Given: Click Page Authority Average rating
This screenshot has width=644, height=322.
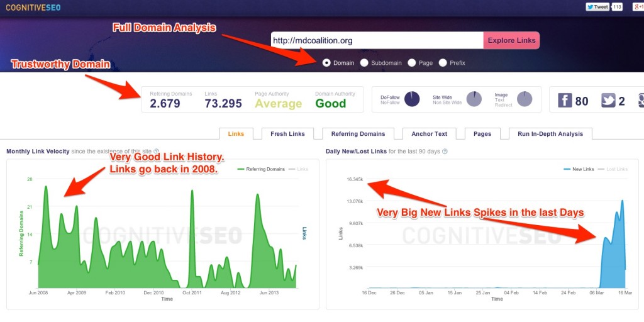Looking at the screenshot, I should pyautogui.click(x=278, y=104).
